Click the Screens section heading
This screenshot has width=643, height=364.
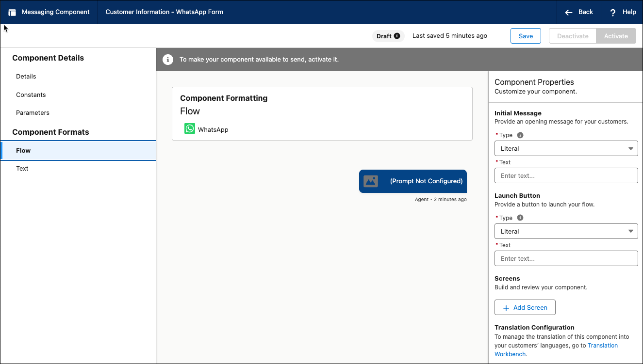coord(507,279)
